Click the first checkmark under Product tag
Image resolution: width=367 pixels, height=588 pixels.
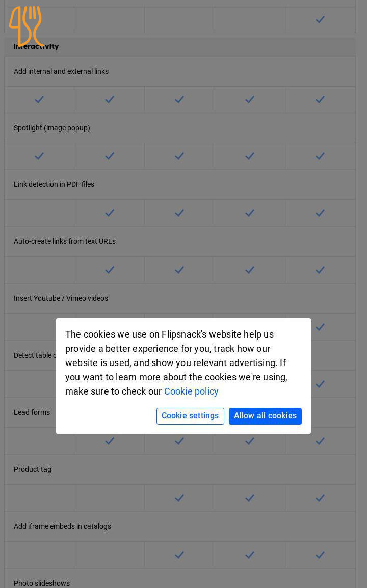coord(179,498)
